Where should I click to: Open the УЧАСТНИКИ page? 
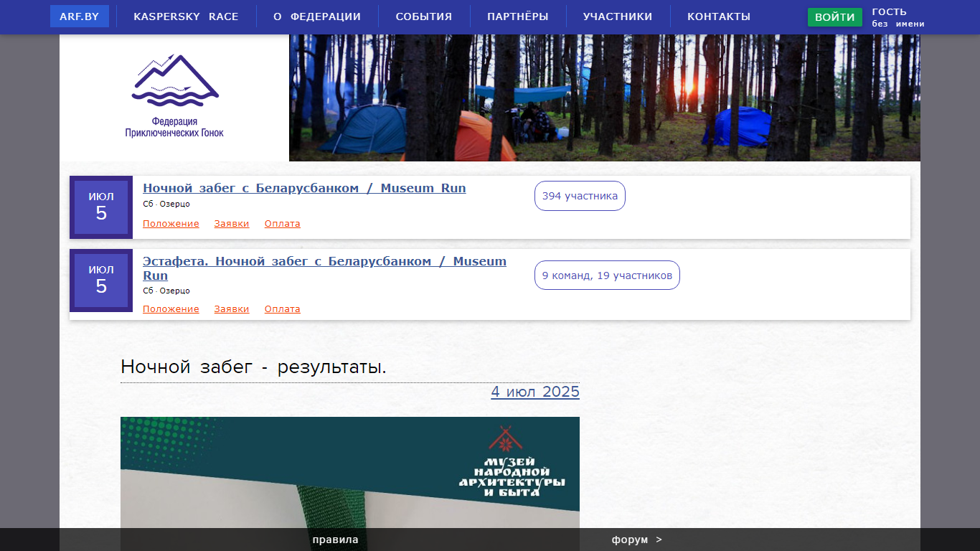pyautogui.click(x=618, y=17)
